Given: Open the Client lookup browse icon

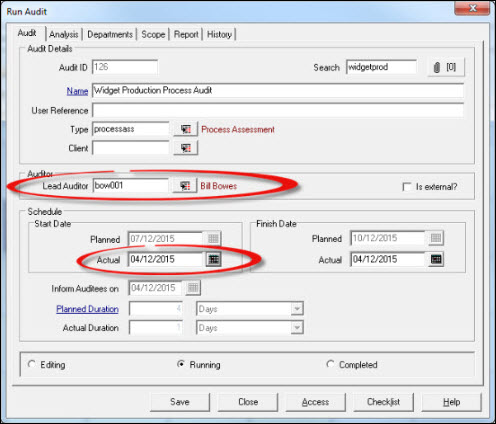Looking at the screenshot, I should click(x=186, y=148).
